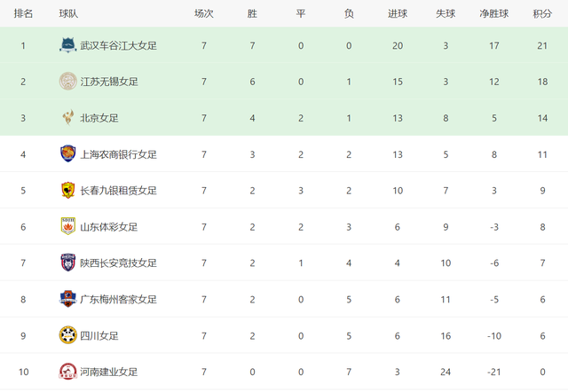Click the 江苏无锡女足 round crest icon
This screenshot has height=392, width=568.
[67, 81]
